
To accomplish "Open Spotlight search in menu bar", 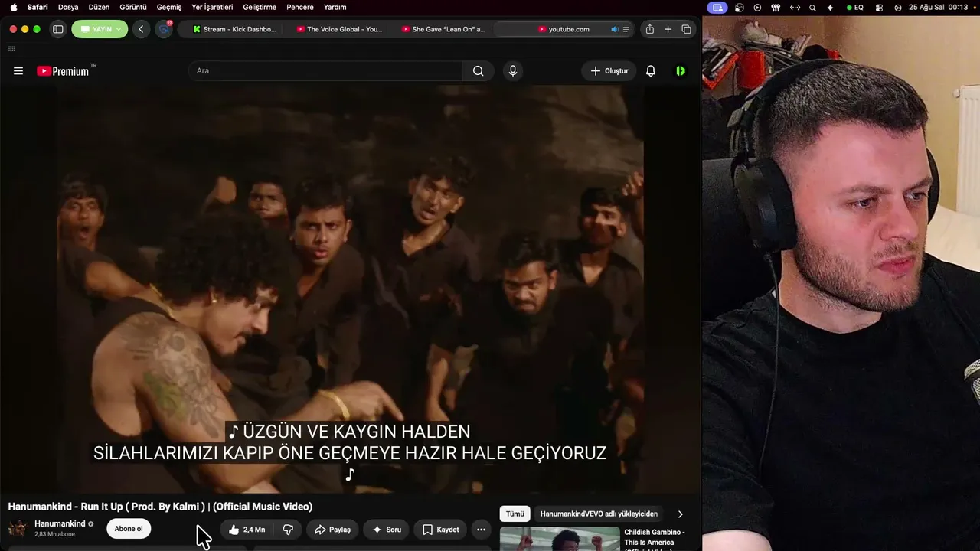I will coord(812,8).
